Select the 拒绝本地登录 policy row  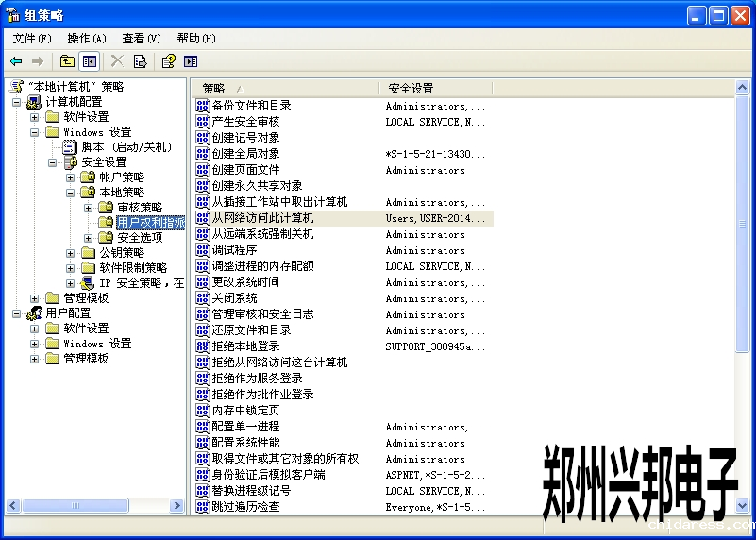[245, 346]
